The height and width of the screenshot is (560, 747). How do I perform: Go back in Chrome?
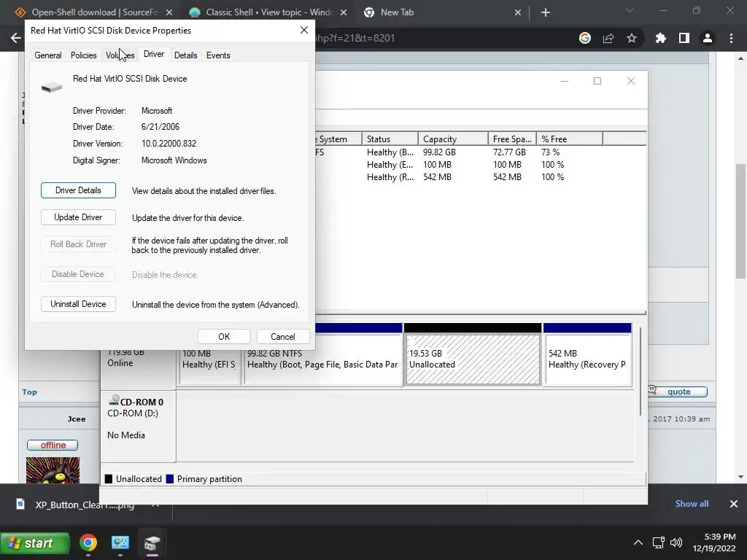tap(16, 38)
